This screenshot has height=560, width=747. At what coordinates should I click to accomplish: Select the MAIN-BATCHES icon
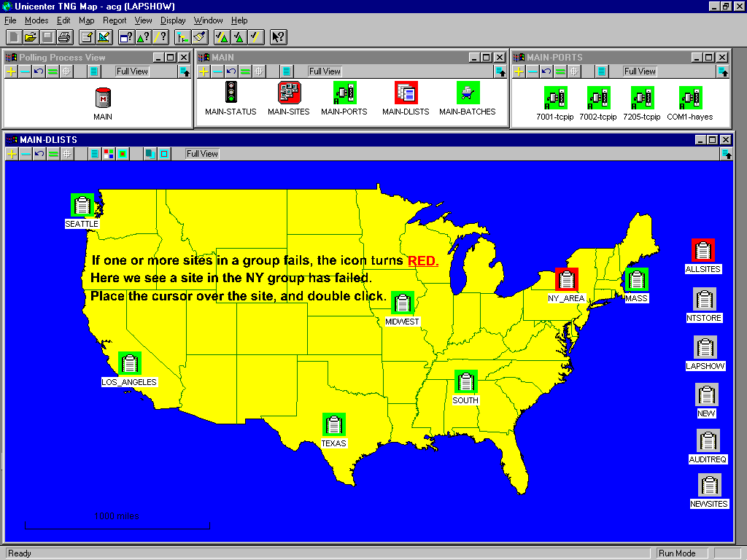[x=468, y=93]
